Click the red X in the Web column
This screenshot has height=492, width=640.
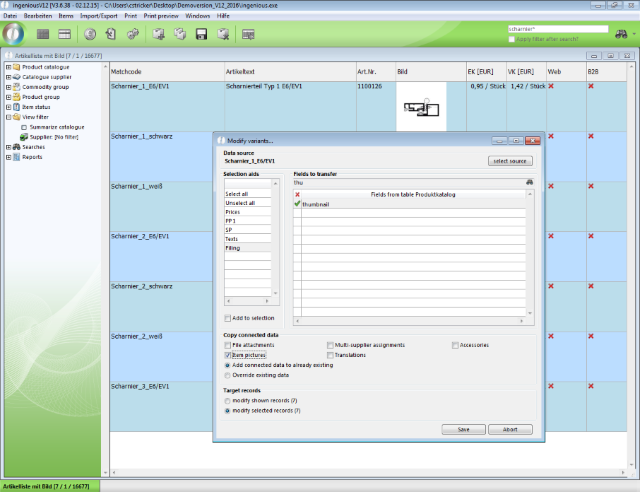(551, 87)
